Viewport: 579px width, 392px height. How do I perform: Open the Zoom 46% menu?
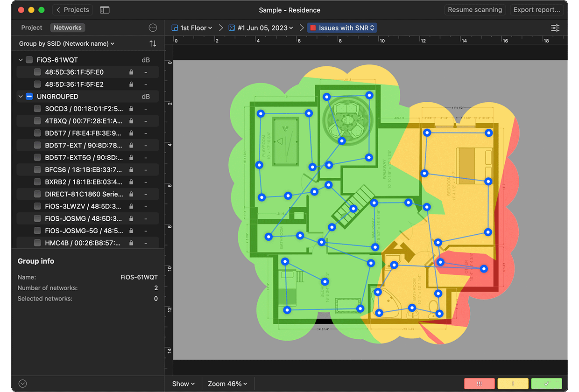(227, 384)
